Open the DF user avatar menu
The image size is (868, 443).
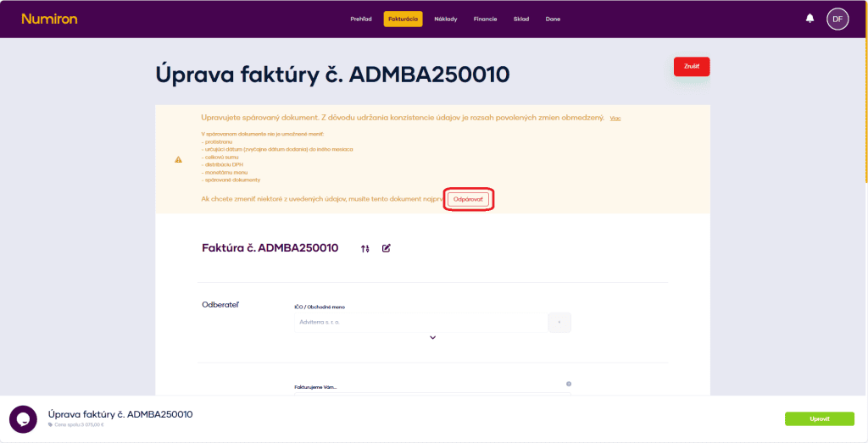click(837, 19)
